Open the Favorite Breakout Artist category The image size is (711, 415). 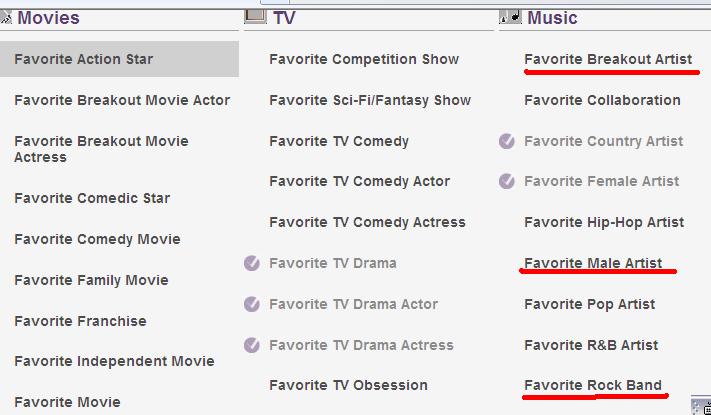(608, 59)
